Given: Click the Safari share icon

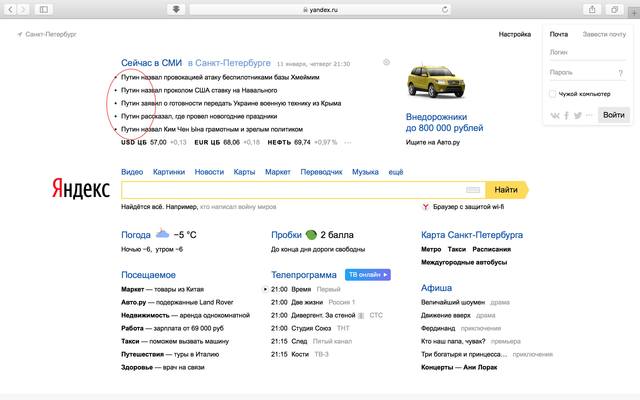Looking at the screenshot, I should (592, 9).
